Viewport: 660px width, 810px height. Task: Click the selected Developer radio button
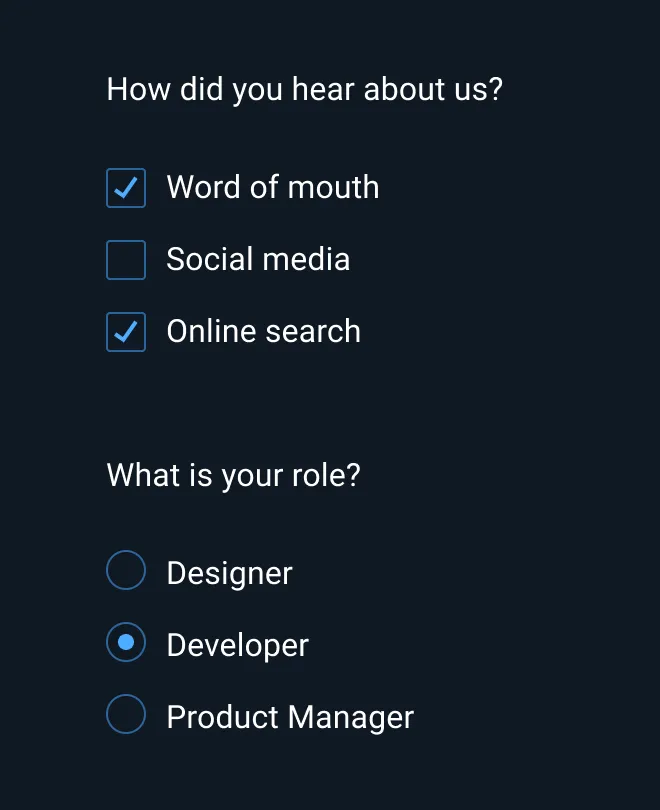pos(126,642)
